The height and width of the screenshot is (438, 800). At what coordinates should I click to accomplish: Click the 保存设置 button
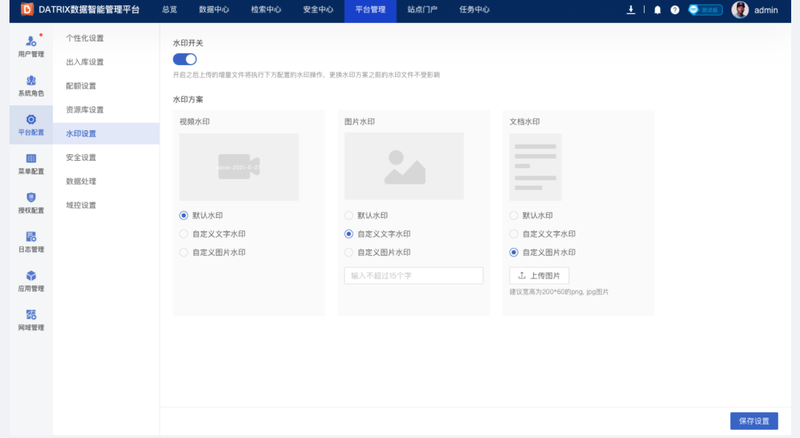tap(754, 421)
